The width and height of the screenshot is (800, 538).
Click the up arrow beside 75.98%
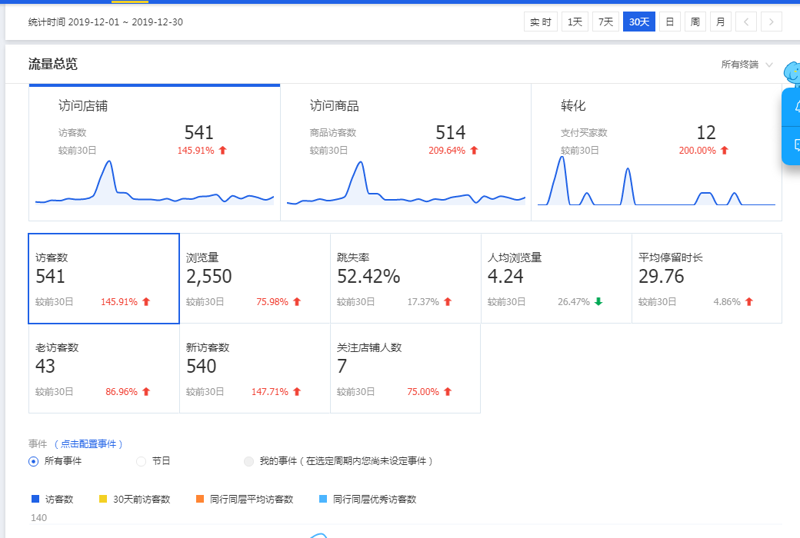coord(297,302)
